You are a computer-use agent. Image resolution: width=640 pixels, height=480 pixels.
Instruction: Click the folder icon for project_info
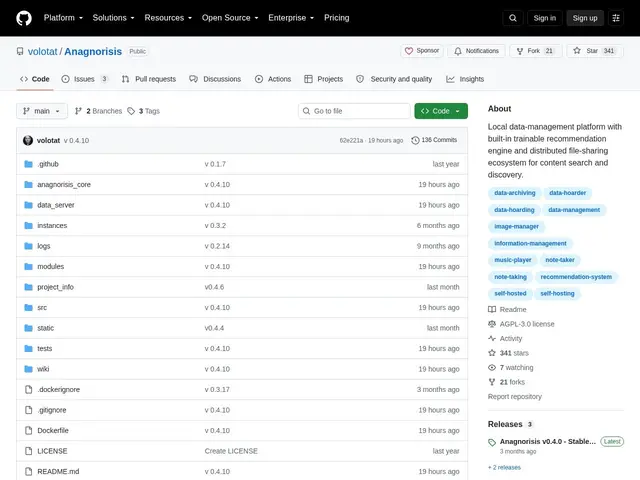pyautogui.click(x=28, y=287)
